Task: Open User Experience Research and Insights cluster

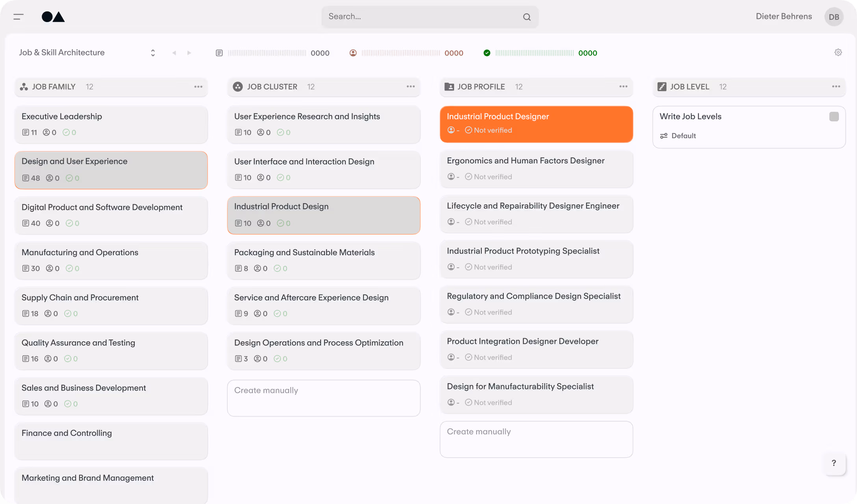Action: click(x=324, y=124)
